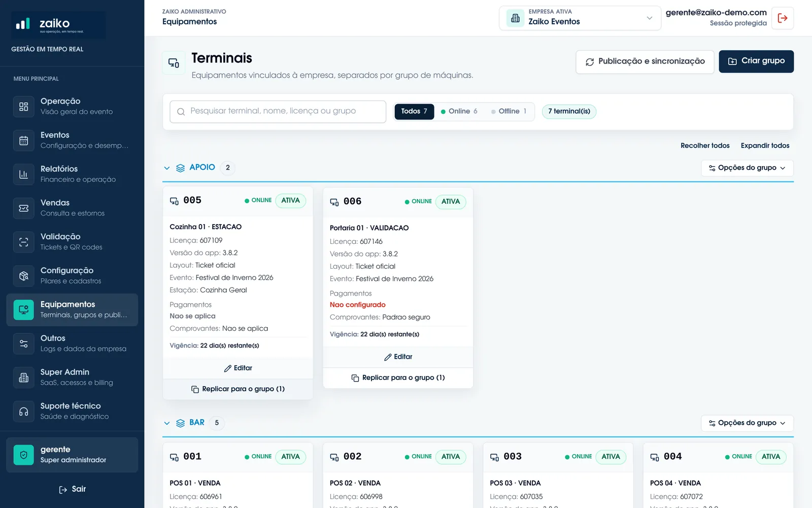Image resolution: width=812 pixels, height=508 pixels.
Task: Click the Sair logout button in sidebar
Action: point(72,489)
